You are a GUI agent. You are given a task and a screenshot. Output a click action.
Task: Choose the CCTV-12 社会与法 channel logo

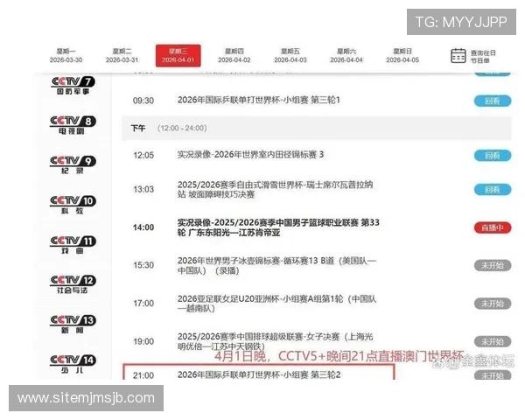coord(73,284)
